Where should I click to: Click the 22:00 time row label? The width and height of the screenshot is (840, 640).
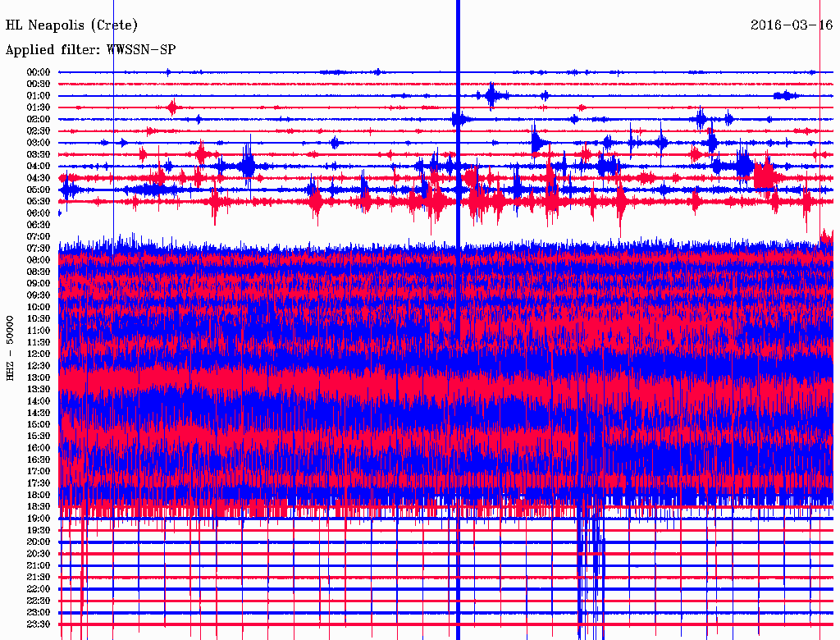pyautogui.click(x=39, y=589)
